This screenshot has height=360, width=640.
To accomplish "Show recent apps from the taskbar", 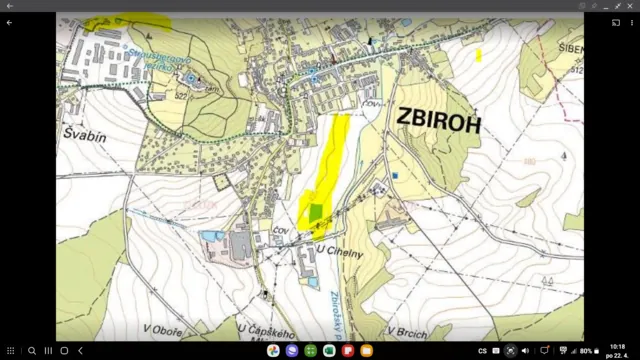I will pyautogui.click(x=48, y=351).
